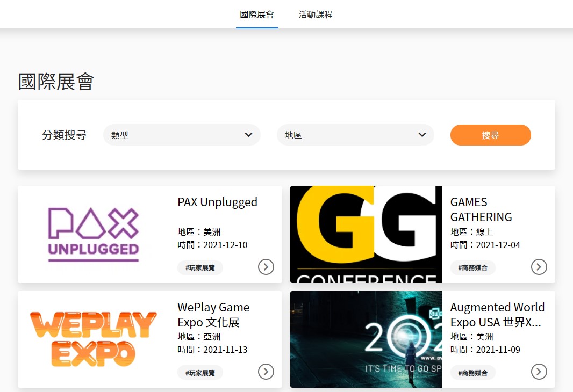Screen dimensions: 573x392
Task: Switch to the 國際展會 tab
Action: [257, 14]
